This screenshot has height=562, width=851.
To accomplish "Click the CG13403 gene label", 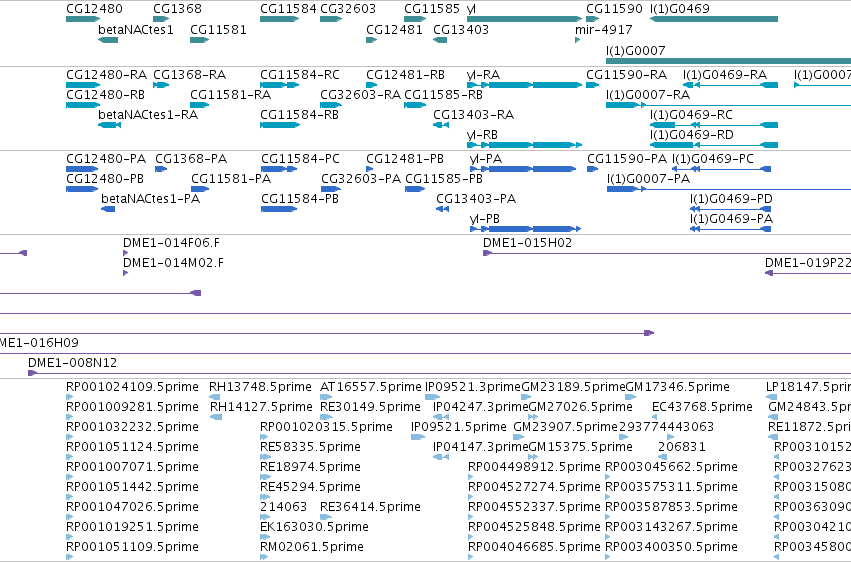I will coord(461,30).
